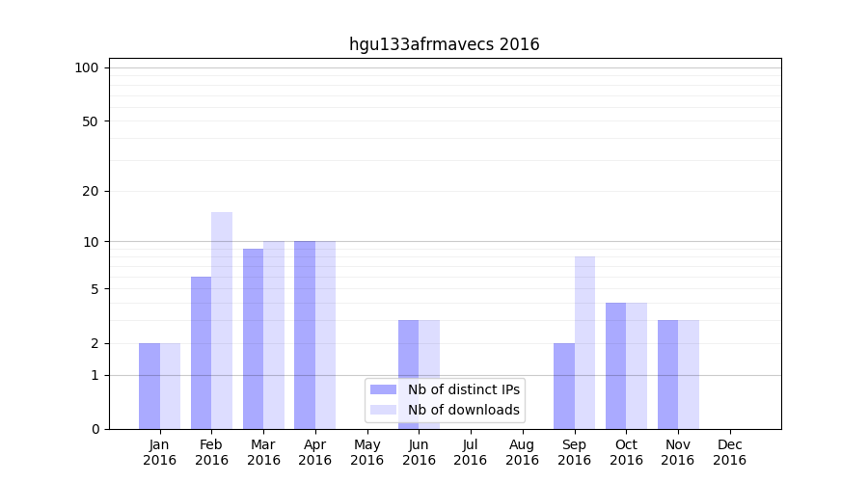Select the Aug 2016 x-axis label
This screenshot has width=868, height=482.
coord(522,452)
